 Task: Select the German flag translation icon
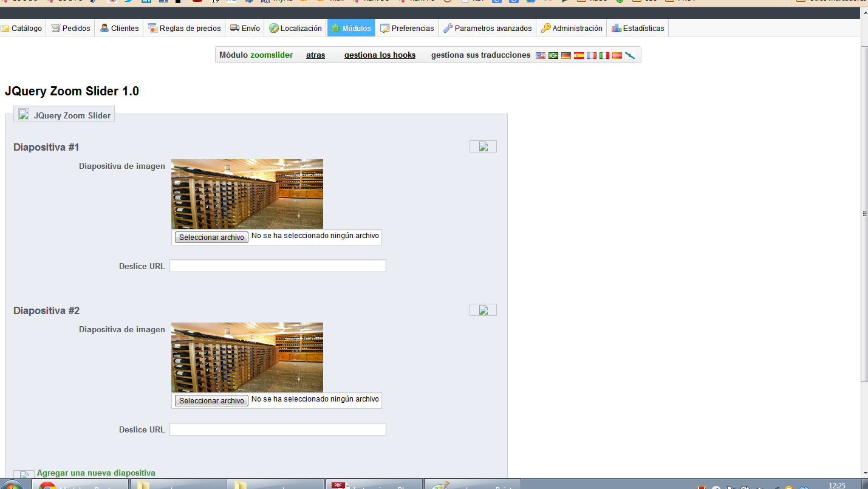coord(566,55)
